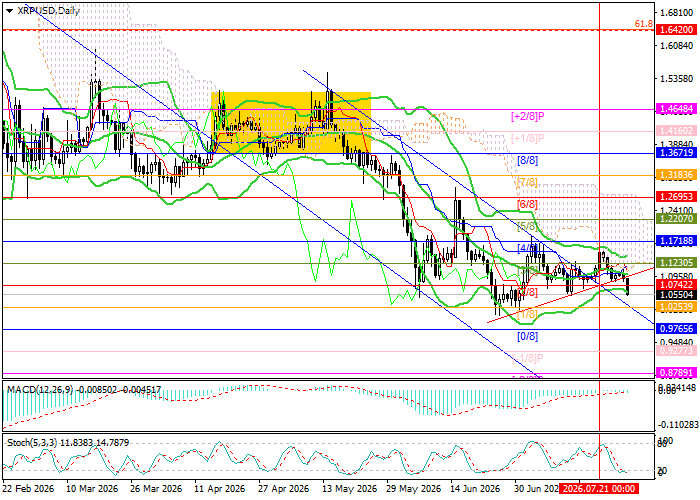Select the 1.36719 blue price tag
Image resolution: width=700 pixels, height=500 pixels.
(x=676, y=153)
